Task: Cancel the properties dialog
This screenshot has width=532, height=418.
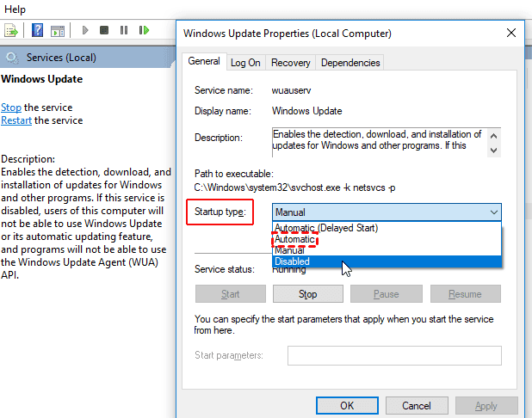Action: point(417,405)
